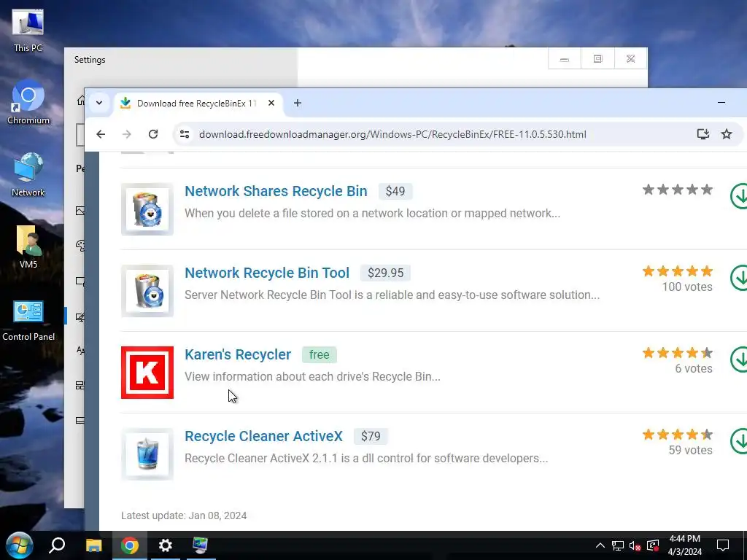Click the 100 votes rating text

(x=687, y=287)
